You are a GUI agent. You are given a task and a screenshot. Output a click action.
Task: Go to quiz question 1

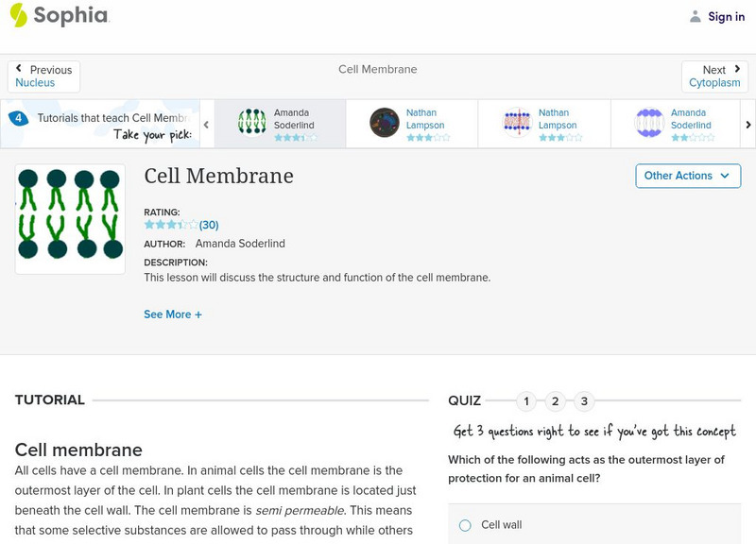coord(526,401)
